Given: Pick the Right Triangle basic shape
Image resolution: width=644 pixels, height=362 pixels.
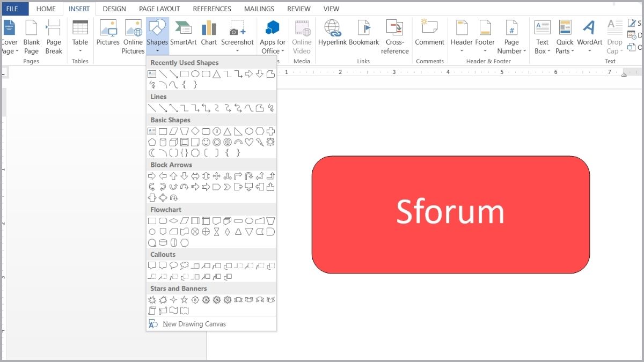Looking at the screenshot, I should point(238,131).
